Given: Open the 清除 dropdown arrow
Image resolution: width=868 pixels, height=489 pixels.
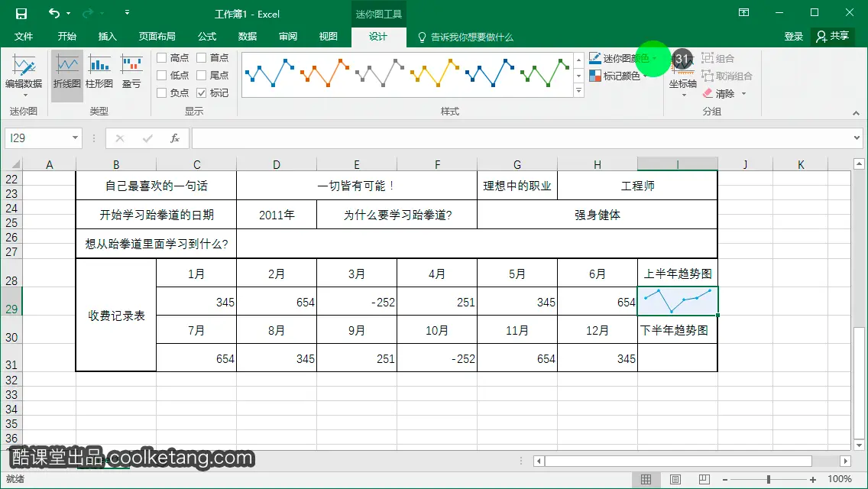Looking at the screenshot, I should pos(743,93).
